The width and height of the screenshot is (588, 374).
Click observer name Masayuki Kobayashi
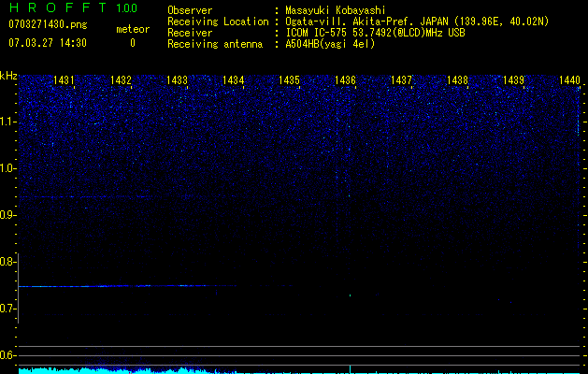[336, 10]
